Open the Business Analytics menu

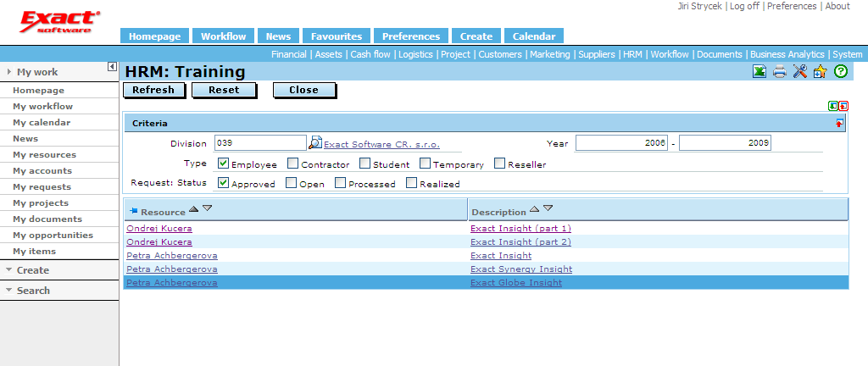click(787, 54)
